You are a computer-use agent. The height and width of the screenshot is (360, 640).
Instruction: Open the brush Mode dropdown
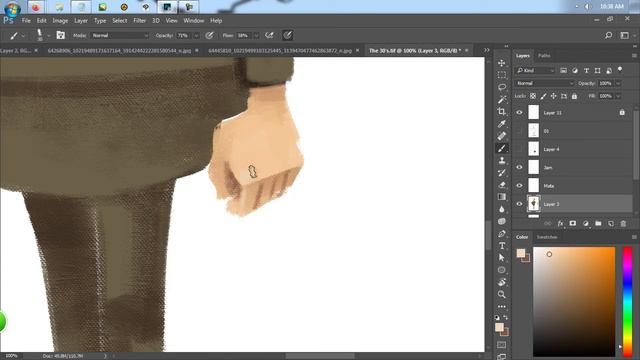pyautogui.click(x=120, y=36)
